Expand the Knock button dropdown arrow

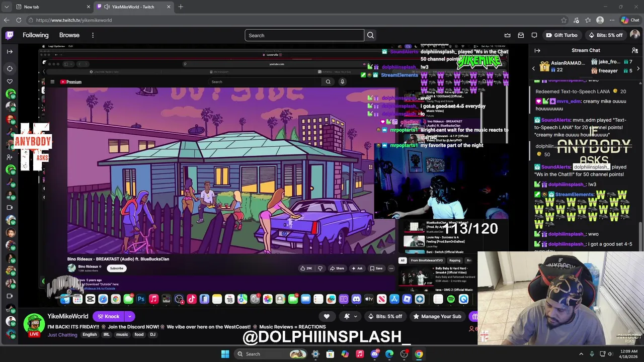click(130, 316)
